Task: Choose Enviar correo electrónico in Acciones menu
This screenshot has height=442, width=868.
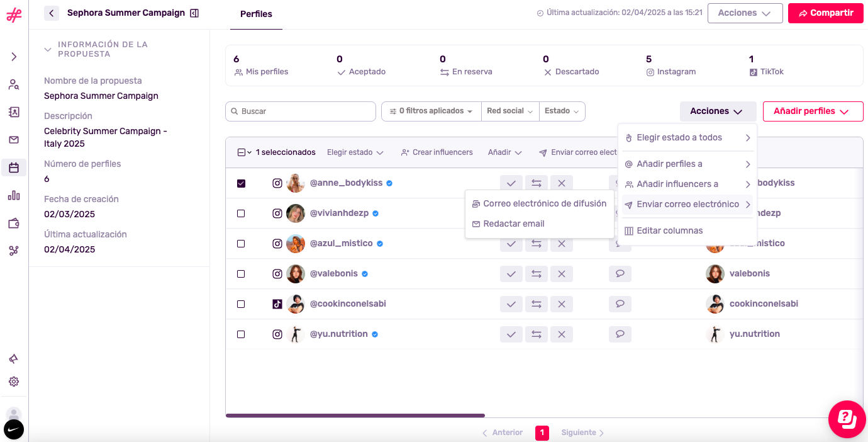Action: tap(687, 204)
